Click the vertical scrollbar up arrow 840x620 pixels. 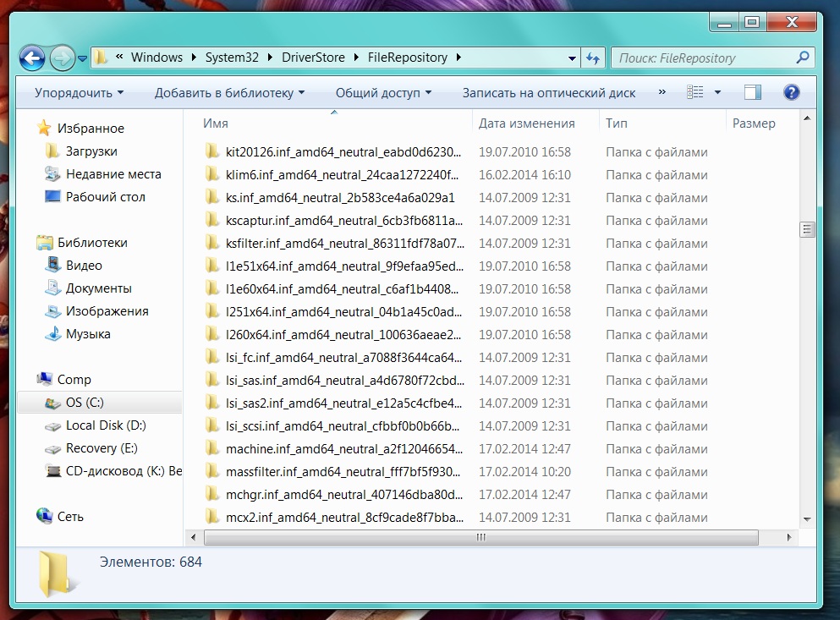pos(807,118)
